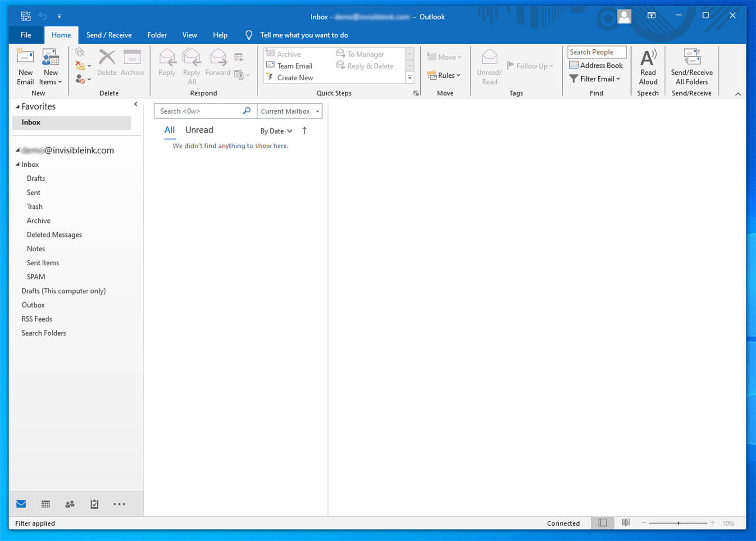Open the File tab
Viewport: 756px width, 541px height.
tap(26, 35)
